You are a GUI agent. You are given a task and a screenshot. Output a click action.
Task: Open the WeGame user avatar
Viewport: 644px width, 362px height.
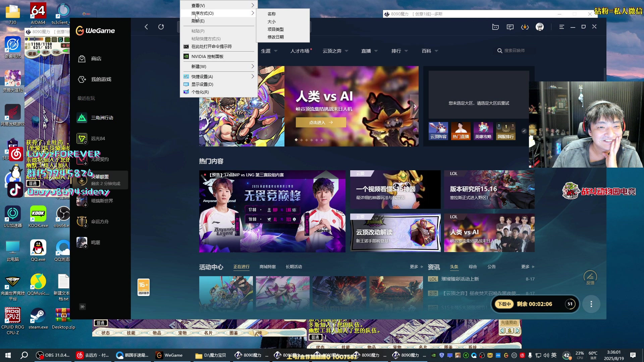coord(540,27)
